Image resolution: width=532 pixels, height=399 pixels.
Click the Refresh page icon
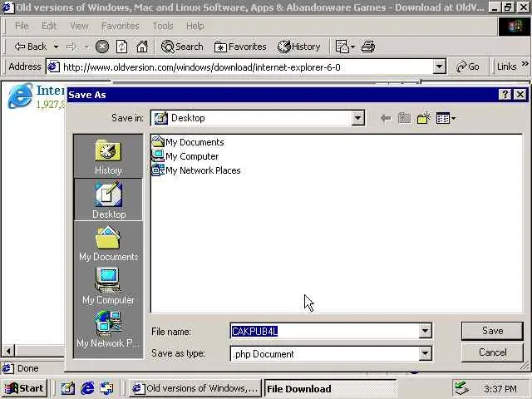122,47
